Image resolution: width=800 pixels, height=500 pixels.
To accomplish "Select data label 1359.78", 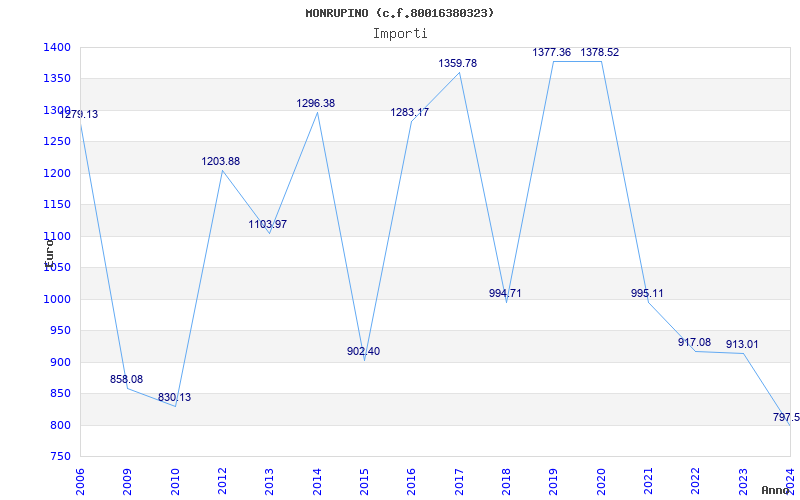I will click(x=458, y=63).
